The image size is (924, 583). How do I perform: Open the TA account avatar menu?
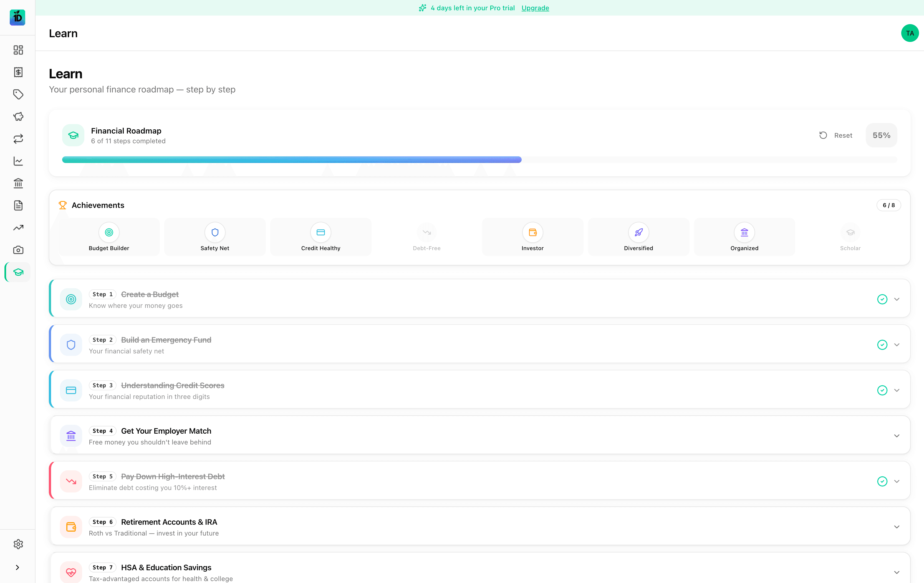[909, 33]
